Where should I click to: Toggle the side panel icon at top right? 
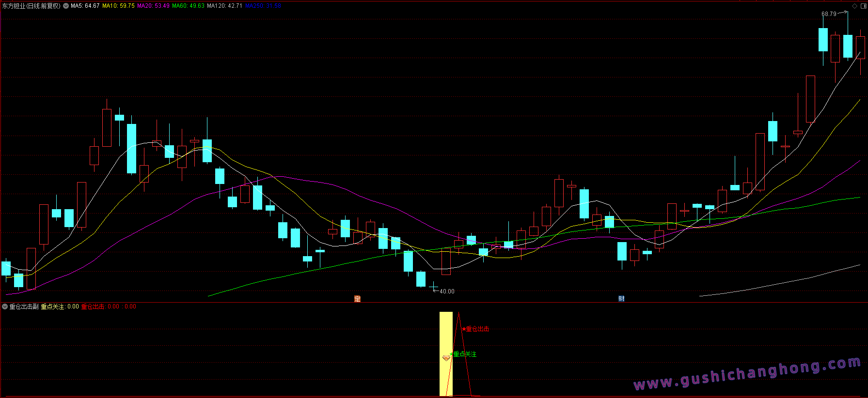(863, 6)
